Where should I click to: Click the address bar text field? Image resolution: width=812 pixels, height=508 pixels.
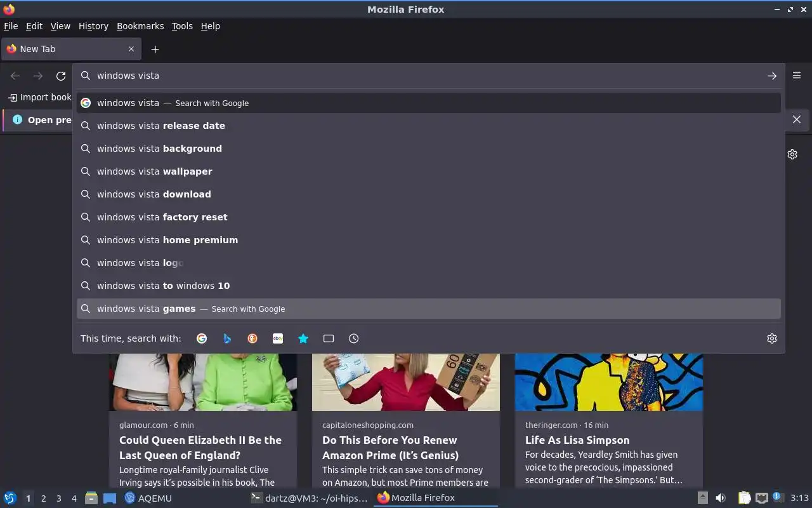pos(429,76)
